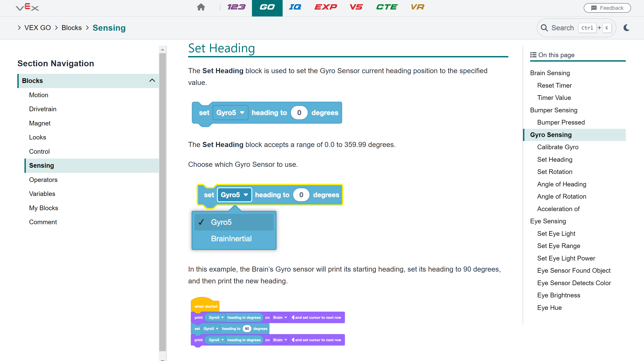This screenshot has height=361, width=644.
Task: Open the EXP section from the top navigation
Action: [x=326, y=7]
